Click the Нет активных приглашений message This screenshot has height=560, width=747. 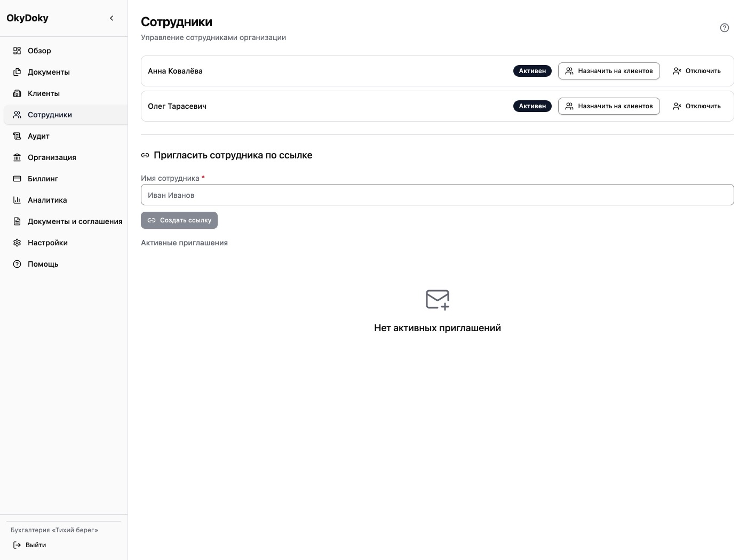click(x=438, y=328)
